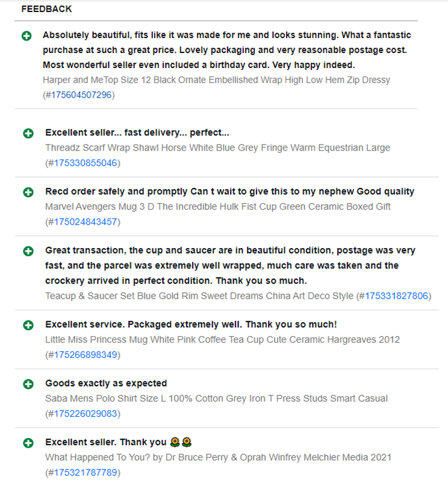The width and height of the screenshot is (448, 494).
Task: Open item number 175330855046 link
Action: [86, 163]
